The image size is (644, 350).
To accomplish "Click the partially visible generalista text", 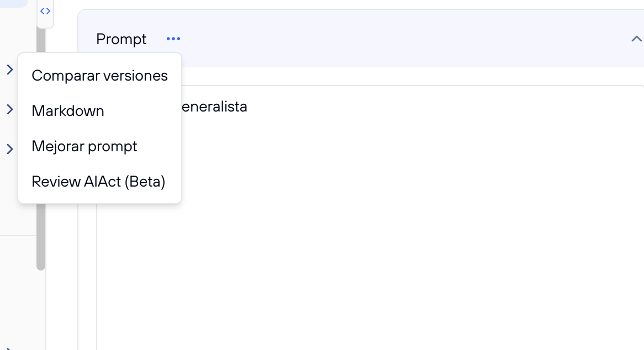I will click(217, 107).
